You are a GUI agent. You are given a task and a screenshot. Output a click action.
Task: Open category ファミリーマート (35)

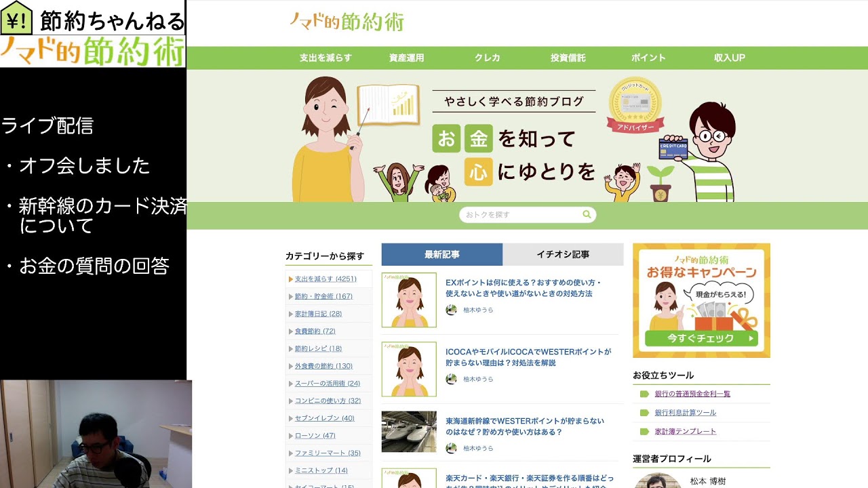pyautogui.click(x=328, y=453)
